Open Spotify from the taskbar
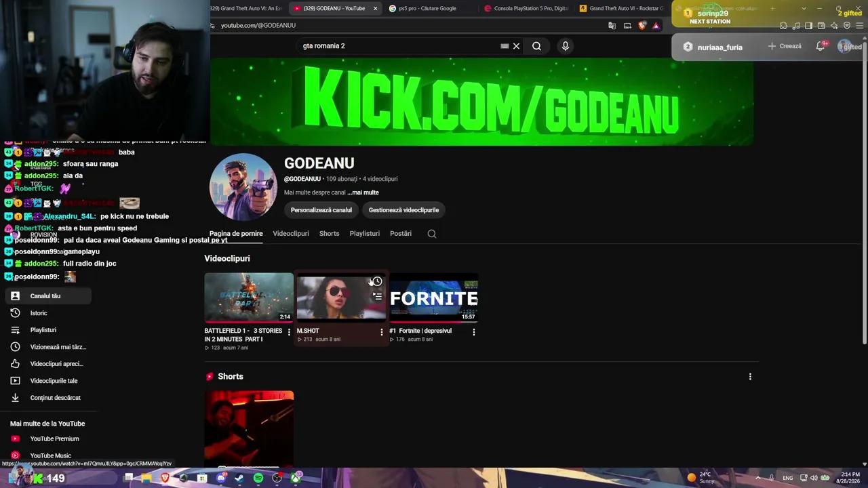Screen dimensions: 868x488 click(x=258, y=478)
